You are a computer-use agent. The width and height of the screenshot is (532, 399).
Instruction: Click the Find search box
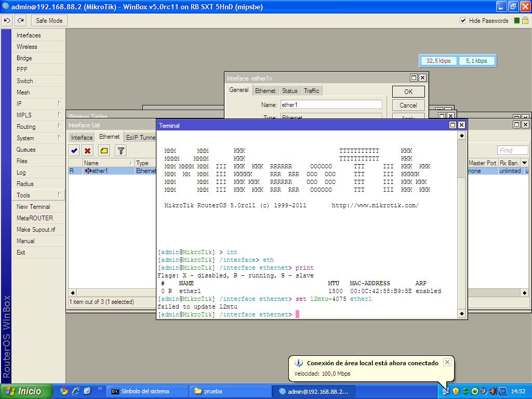click(513, 150)
